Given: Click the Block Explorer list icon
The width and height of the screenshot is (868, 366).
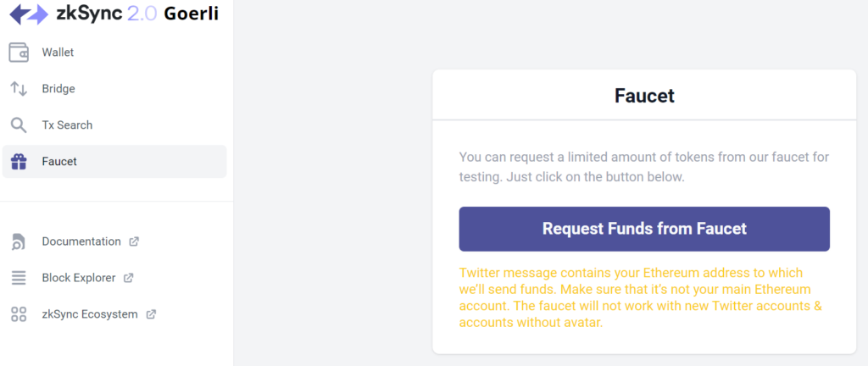Looking at the screenshot, I should click(x=19, y=278).
